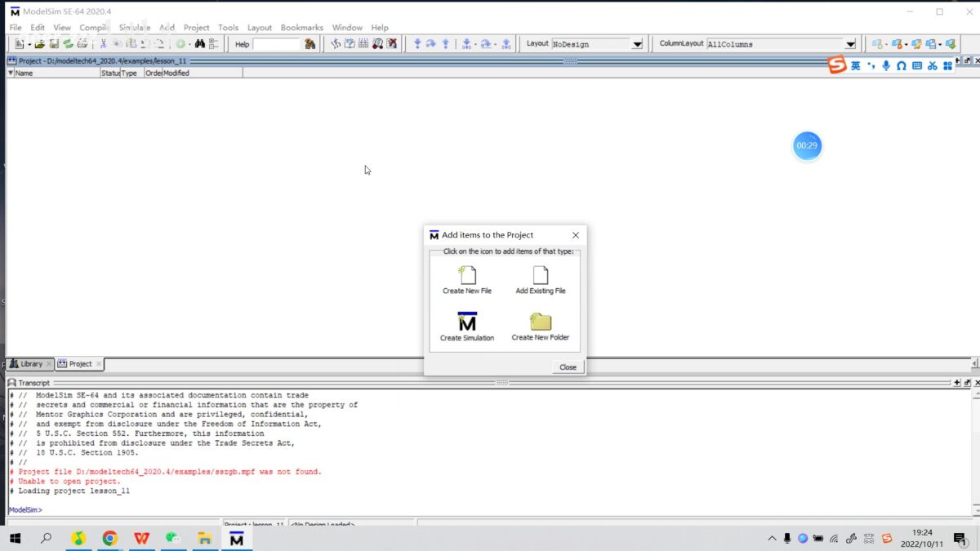This screenshot has width=980, height=551.
Task: Click the Print toolbar icon
Action: point(82,44)
